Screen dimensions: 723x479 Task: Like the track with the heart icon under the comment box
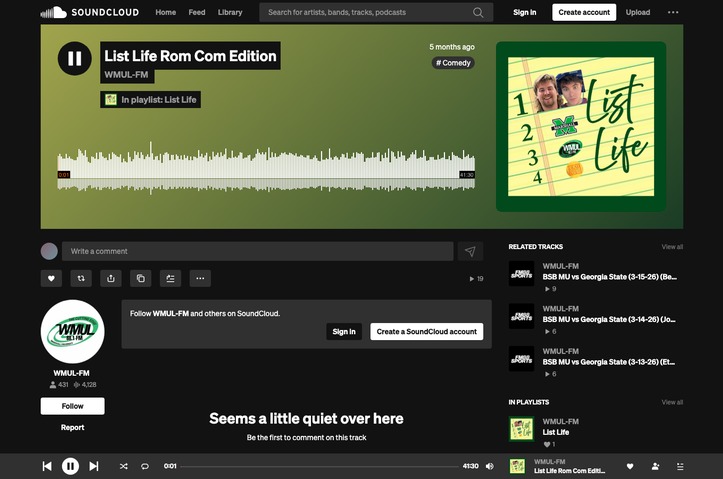click(51, 278)
